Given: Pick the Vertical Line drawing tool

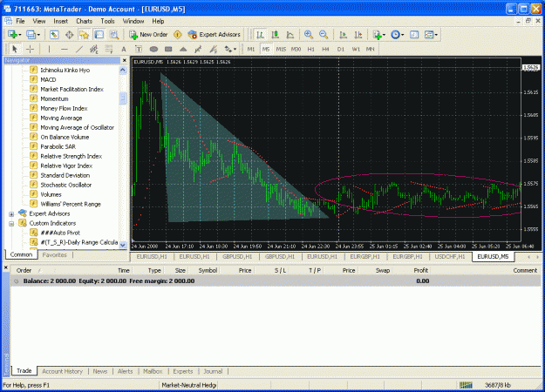Looking at the screenshot, I should tap(49, 49).
